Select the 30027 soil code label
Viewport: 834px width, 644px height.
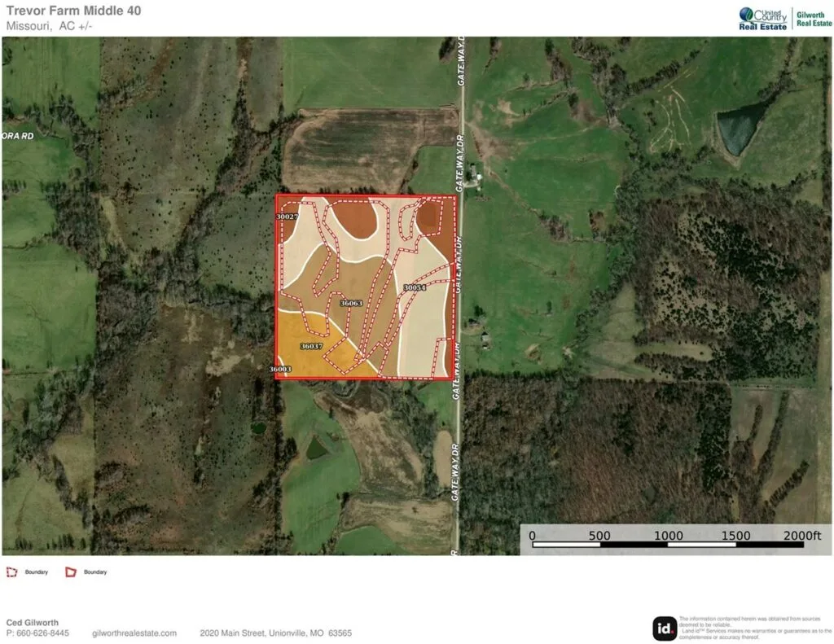point(287,217)
